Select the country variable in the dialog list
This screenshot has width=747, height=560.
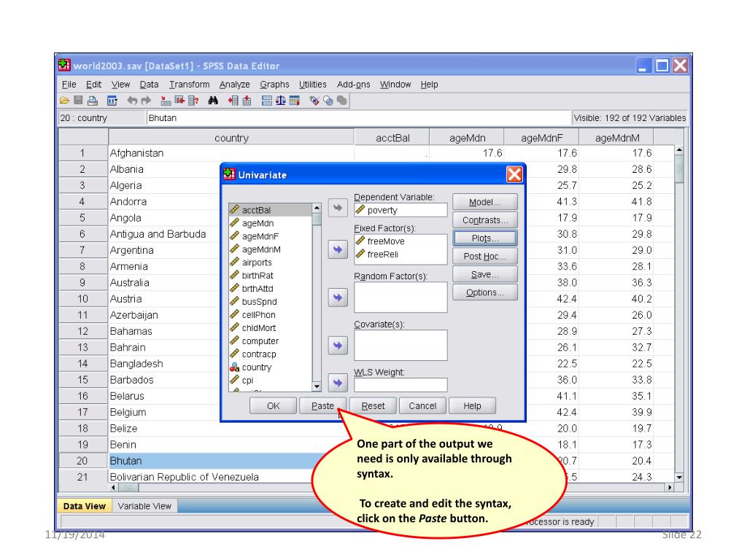pos(270,367)
